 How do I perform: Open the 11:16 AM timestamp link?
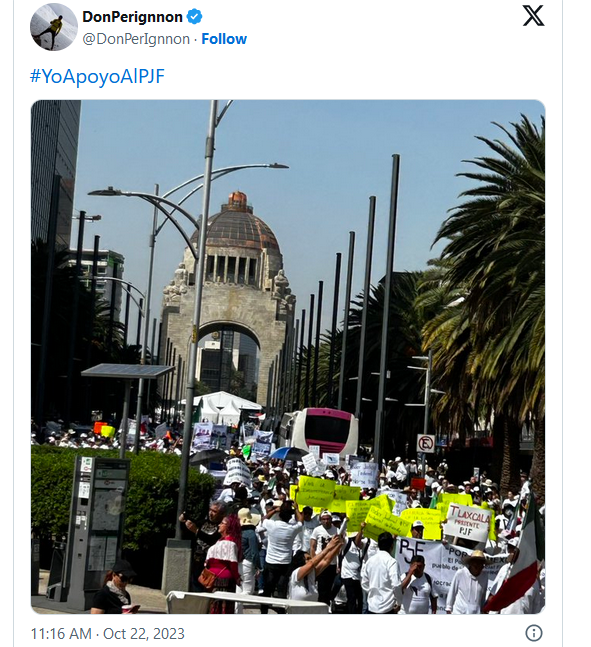(61, 633)
